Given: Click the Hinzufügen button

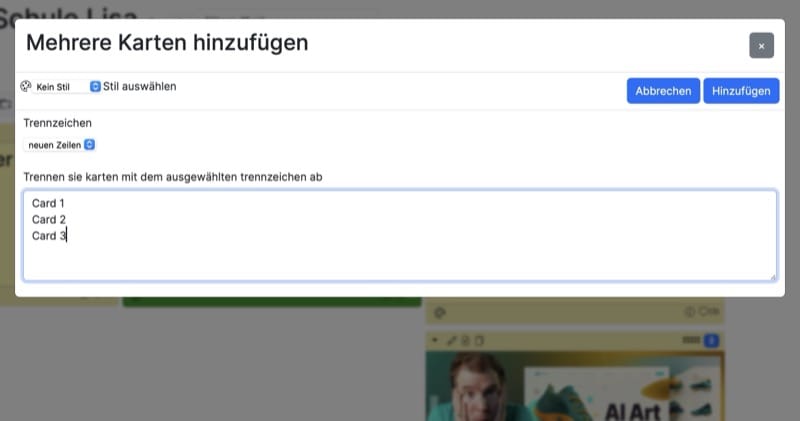Looking at the screenshot, I should (741, 91).
